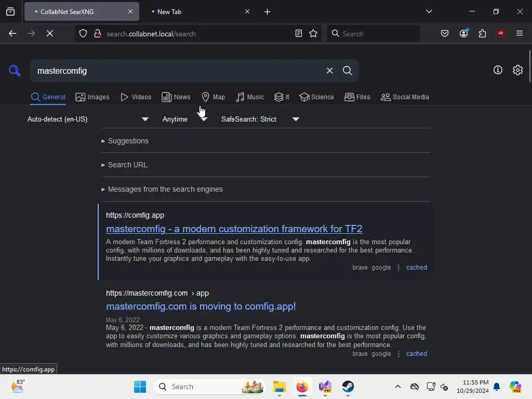Toggle reader view icon
This screenshot has height=399, width=532.
[x=299, y=33]
